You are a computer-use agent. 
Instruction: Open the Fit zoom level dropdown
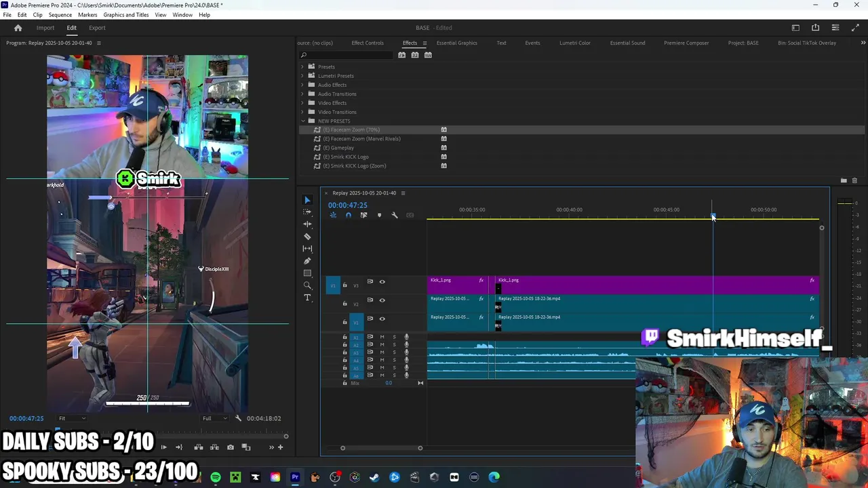tap(71, 418)
